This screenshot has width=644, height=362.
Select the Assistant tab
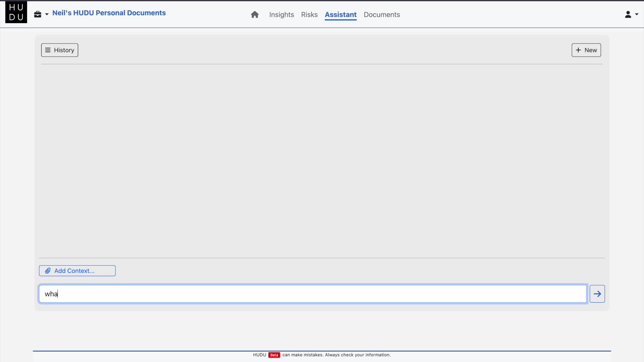(340, 14)
